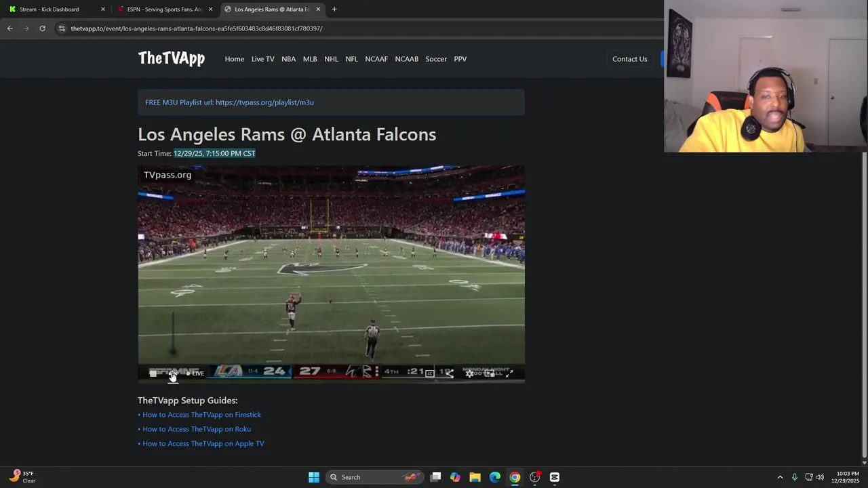Click TheTVApp logo
The image size is (868, 488).
tap(172, 59)
